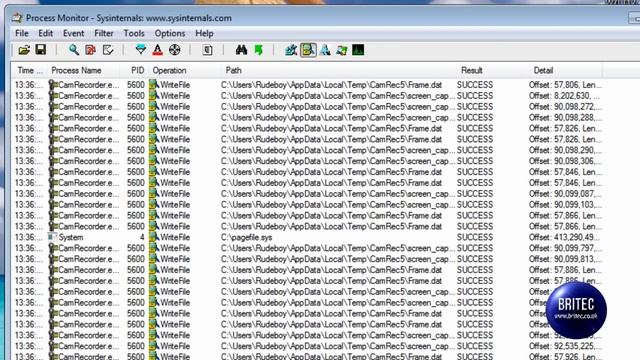Click the Operation column header
Viewport: 640px width, 360px height.
coord(185,71)
